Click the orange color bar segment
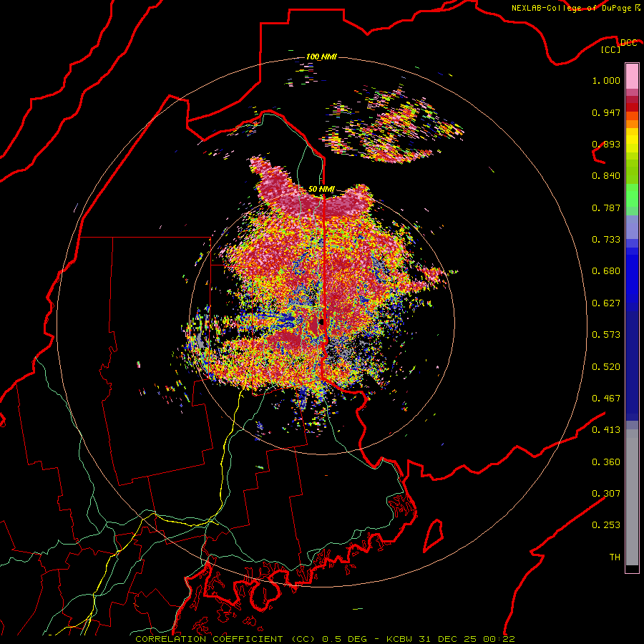This screenshot has width=644, height=644. (632, 124)
